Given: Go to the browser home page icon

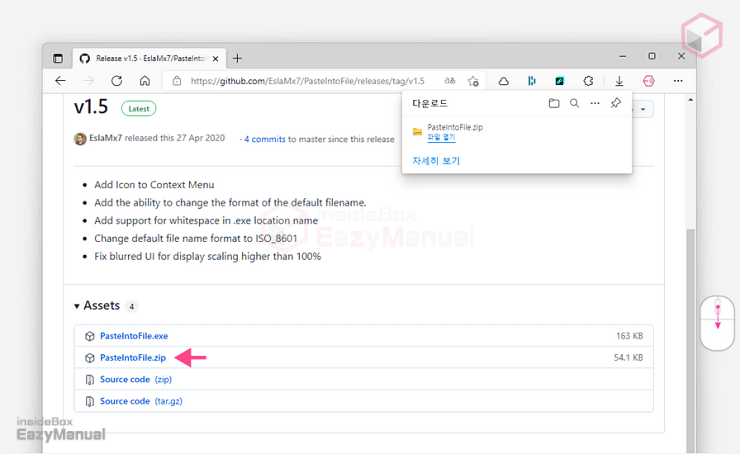Looking at the screenshot, I should [x=145, y=81].
